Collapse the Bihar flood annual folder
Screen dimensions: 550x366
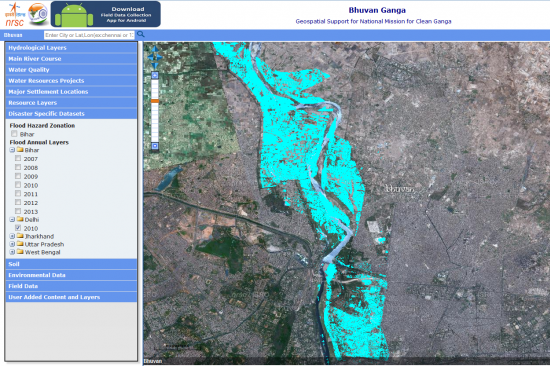[12, 150]
